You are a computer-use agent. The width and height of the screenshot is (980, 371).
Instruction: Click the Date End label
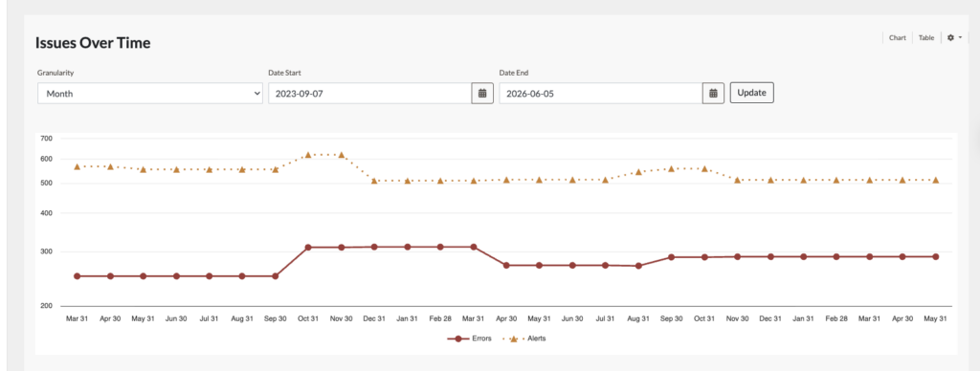pyautogui.click(x=514, y=73)
